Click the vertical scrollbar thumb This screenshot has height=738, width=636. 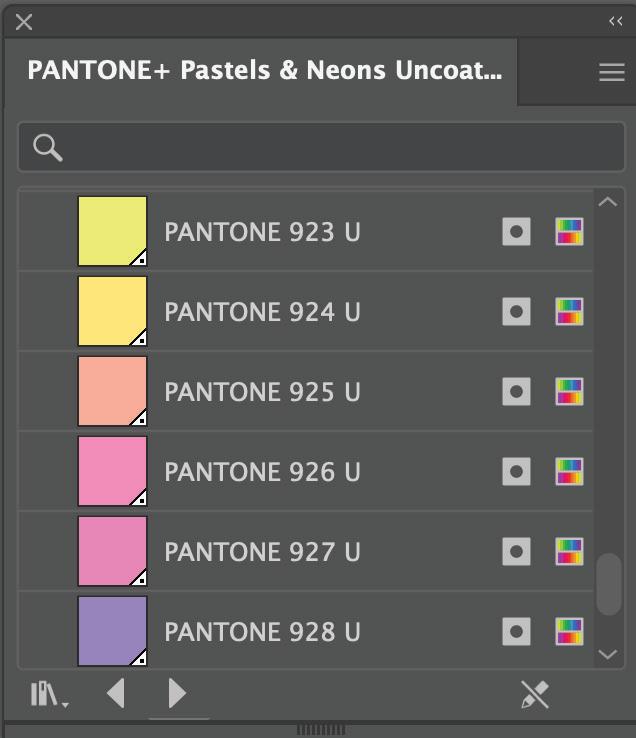point(608,584)
